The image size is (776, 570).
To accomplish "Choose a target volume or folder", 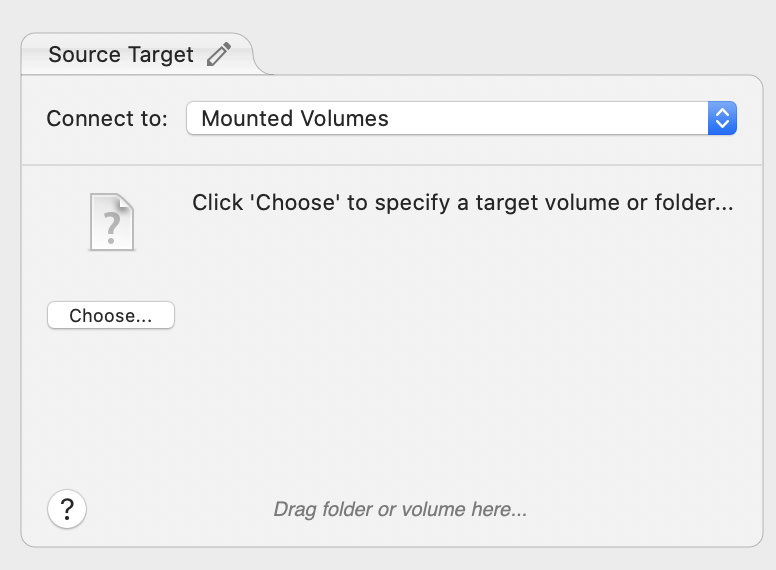I will pyautogui.click(x=111, y=315).
